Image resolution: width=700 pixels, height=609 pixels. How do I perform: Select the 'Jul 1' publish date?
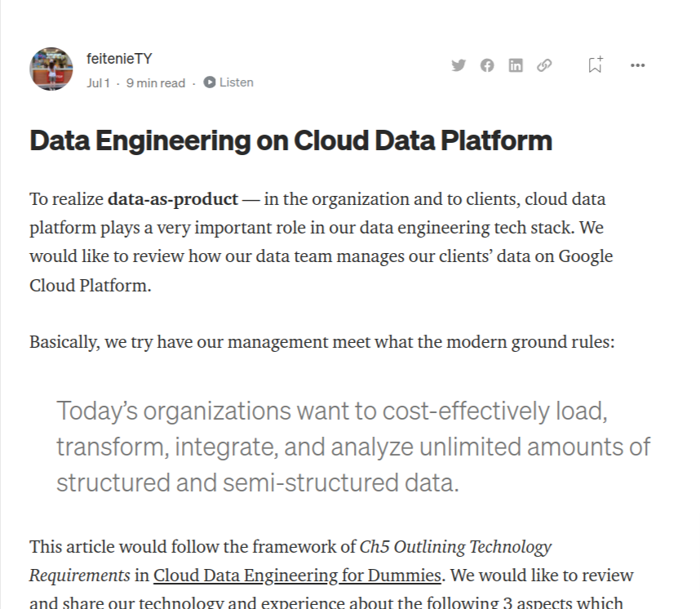[x=98, y=83]
